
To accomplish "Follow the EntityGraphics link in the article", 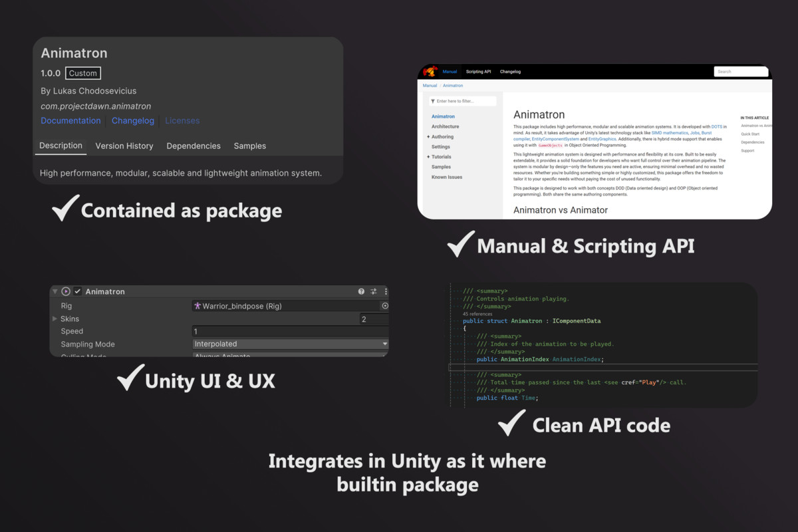I will [x=602, y=139].
